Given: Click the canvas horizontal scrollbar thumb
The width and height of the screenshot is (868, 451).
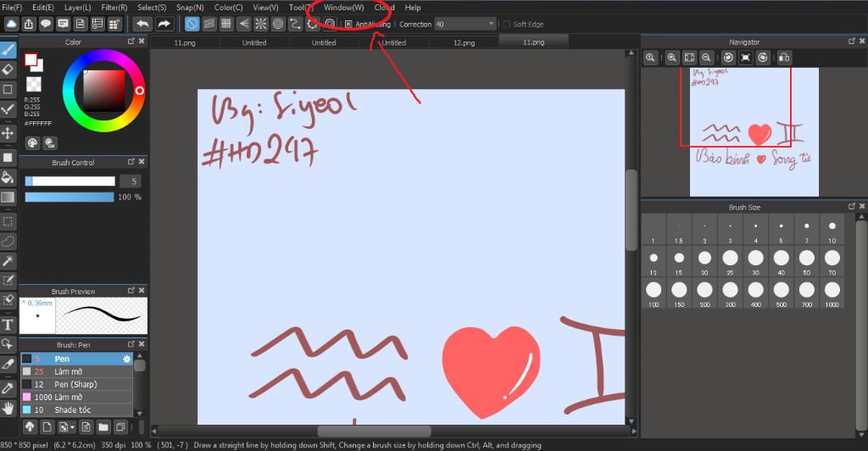Looking at the screenshot, I should 374,432.
